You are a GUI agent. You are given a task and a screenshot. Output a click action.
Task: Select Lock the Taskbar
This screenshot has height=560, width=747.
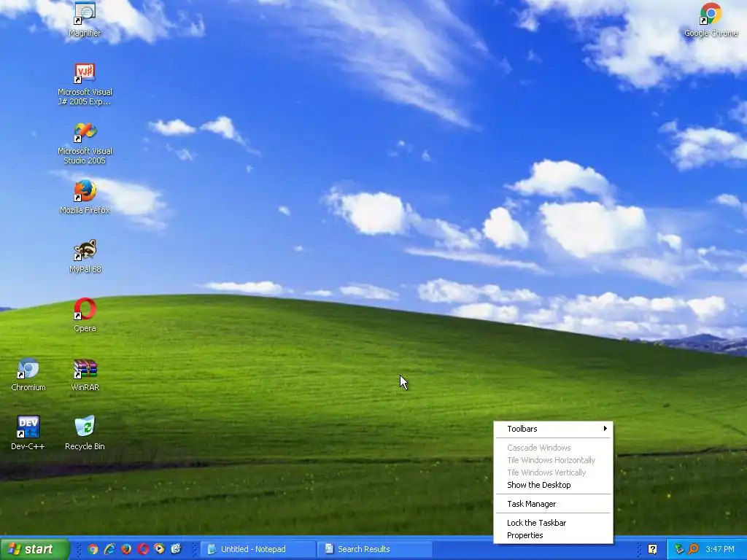[554, 522]
